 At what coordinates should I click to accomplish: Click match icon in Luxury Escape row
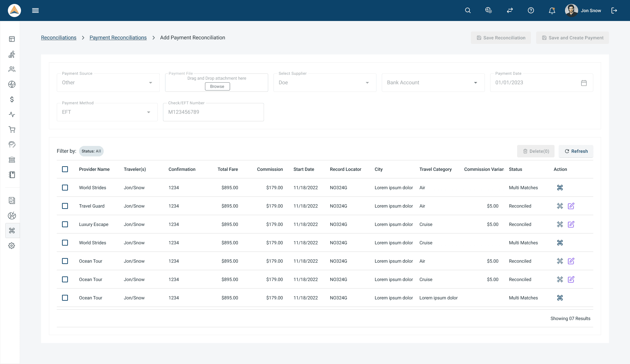[560, 224]
